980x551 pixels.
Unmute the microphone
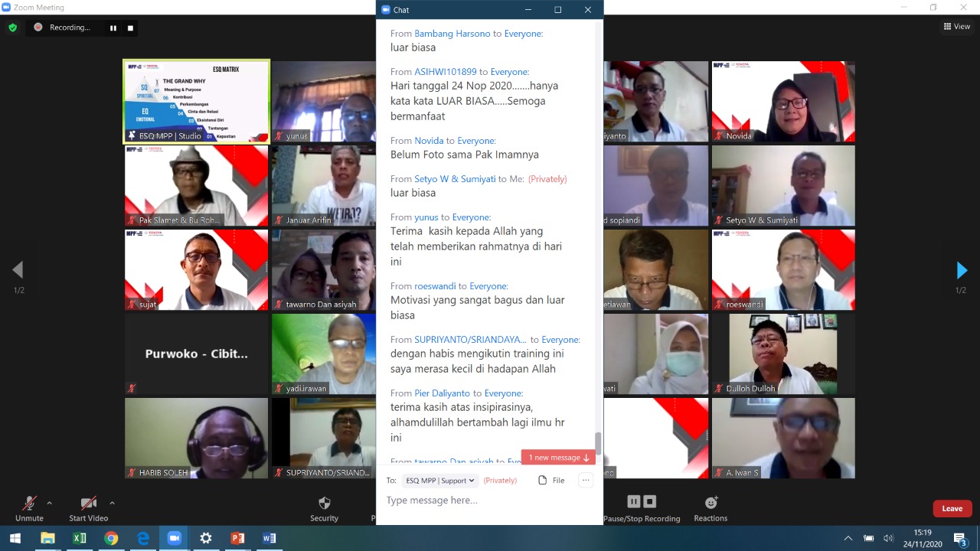click(29, 504)
